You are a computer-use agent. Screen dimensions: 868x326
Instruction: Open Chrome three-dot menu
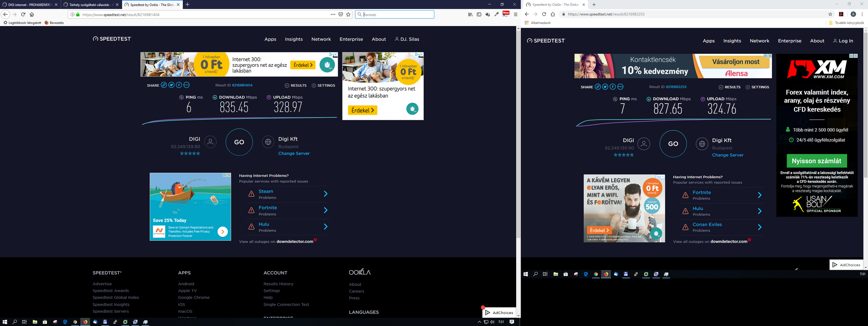coord(862,14)
